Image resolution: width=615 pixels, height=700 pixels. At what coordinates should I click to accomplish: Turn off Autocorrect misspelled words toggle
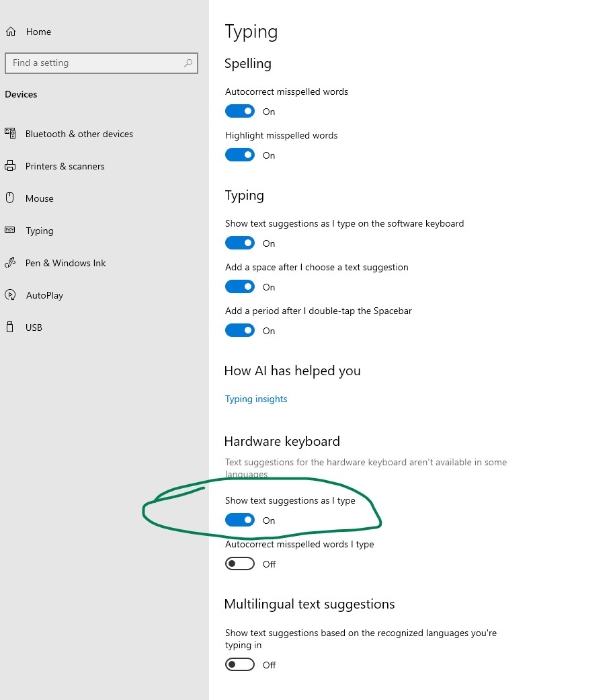tap(240, 111)
